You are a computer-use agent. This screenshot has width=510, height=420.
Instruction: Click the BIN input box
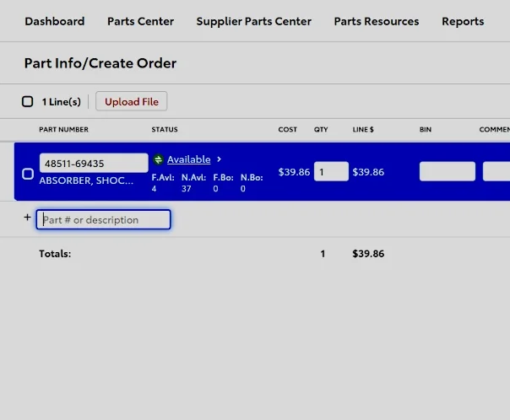point(447,172)
